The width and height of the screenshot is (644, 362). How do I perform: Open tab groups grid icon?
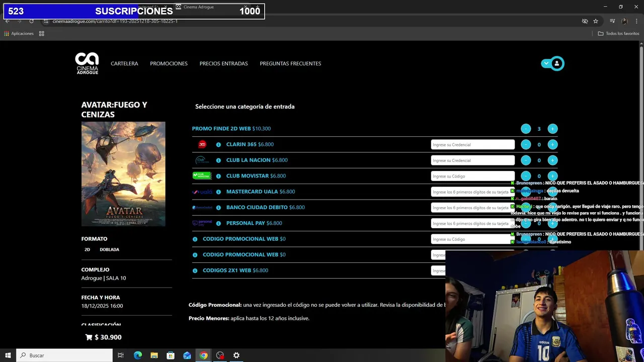coord(42,34)
